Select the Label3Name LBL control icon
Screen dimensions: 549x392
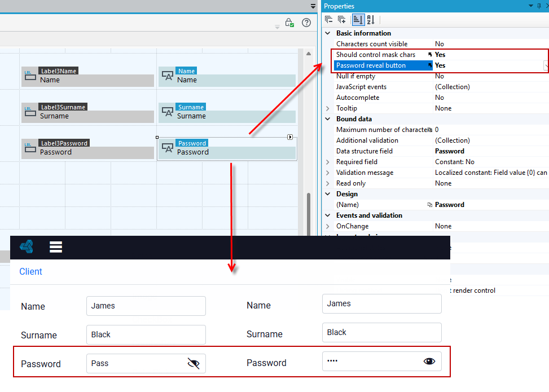coord(30,76)
